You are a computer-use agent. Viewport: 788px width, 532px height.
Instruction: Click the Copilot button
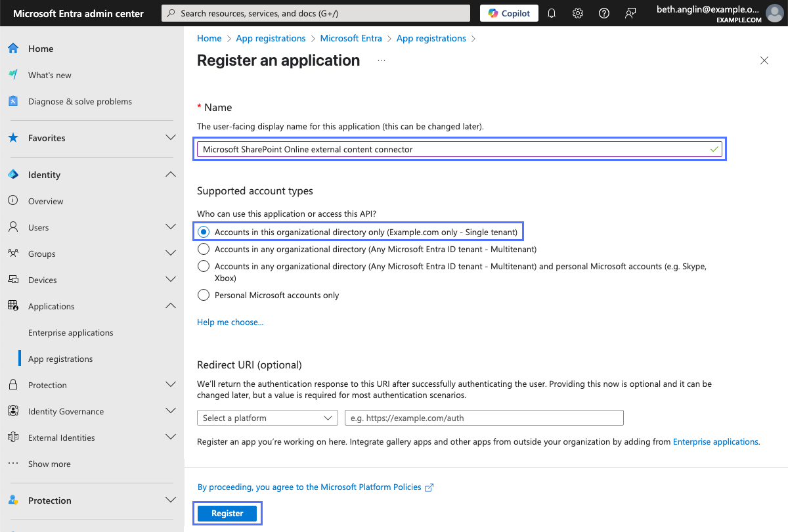pos(510,13)
